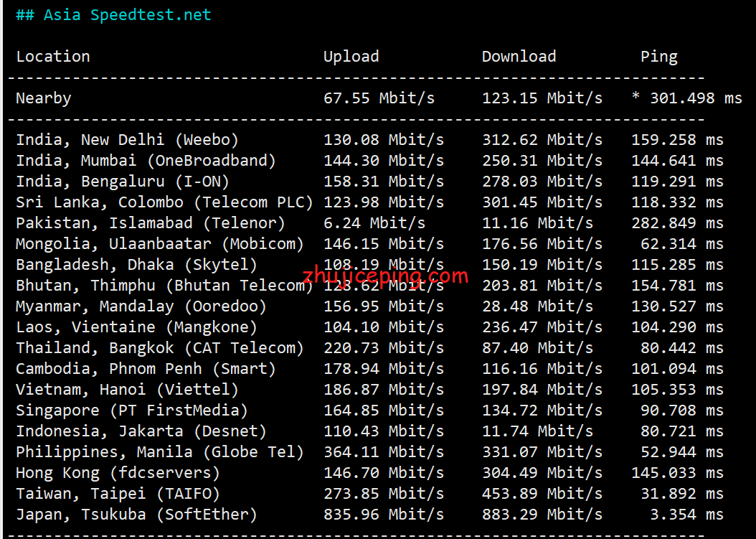Image resolution: width=756 pixels, height=539 pixels.
Task: Select Manila upload '364.11 Mbit/s'
Action: pyautogui.click(x=384, y=451)
